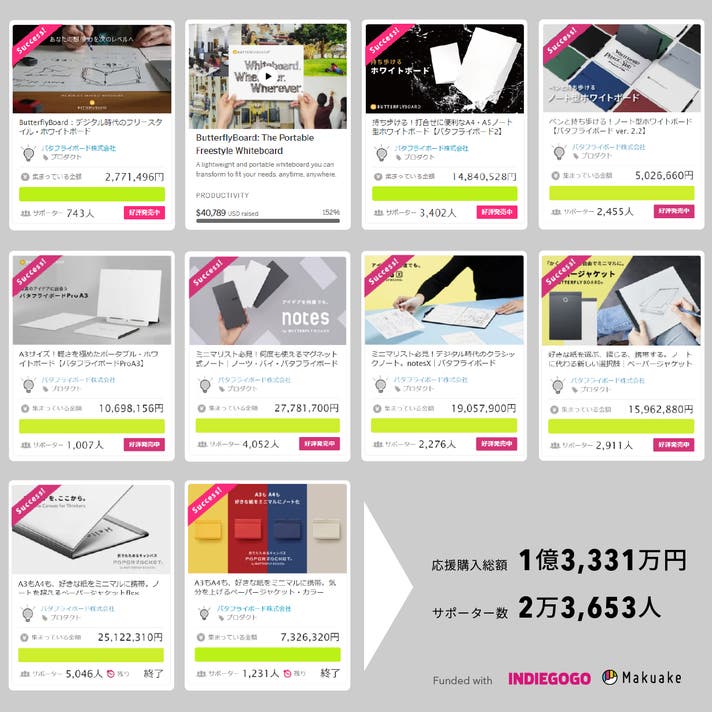Click the Makuake logo icon
Viewport: 712px width, 712px height.
tap(609, 677)
